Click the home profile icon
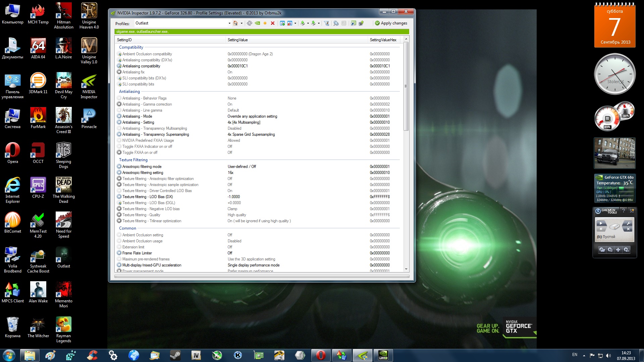The image size is (644, 362). [235, 23]
